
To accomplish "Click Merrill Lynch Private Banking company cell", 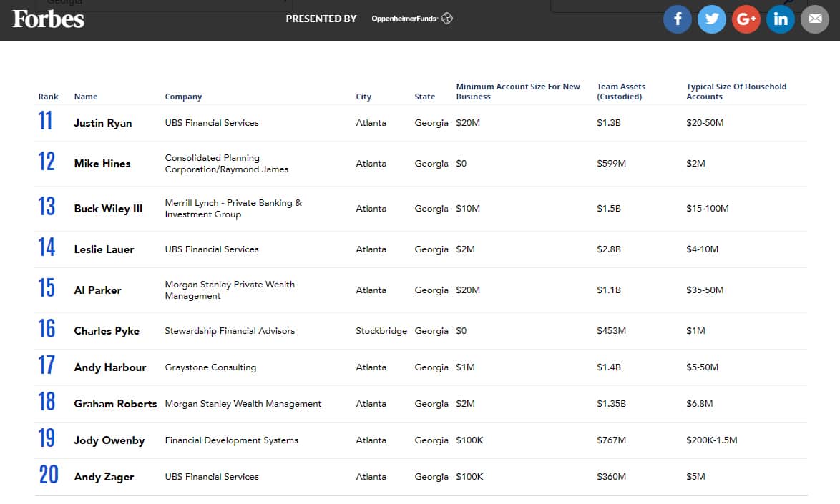I will [x=233, y=209].
